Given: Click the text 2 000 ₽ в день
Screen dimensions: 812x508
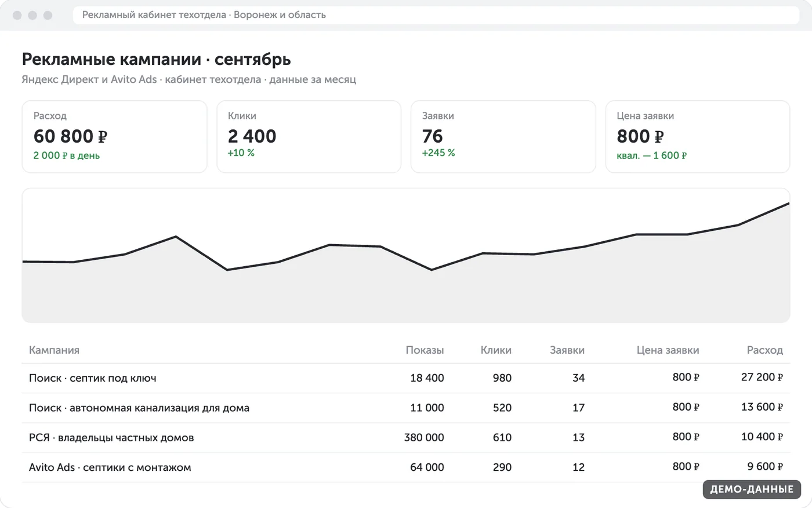Looking at the screenshot, I should click(67, 155).
